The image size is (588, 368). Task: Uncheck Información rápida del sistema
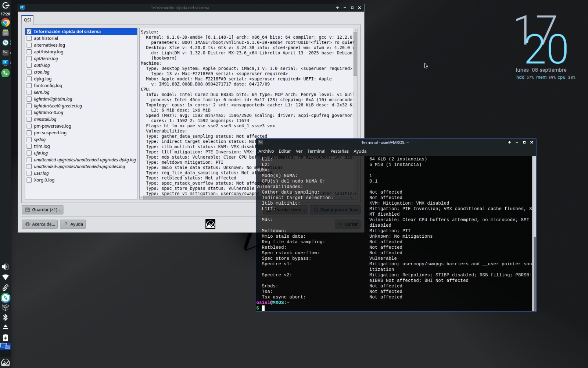(x=29, y=32)
